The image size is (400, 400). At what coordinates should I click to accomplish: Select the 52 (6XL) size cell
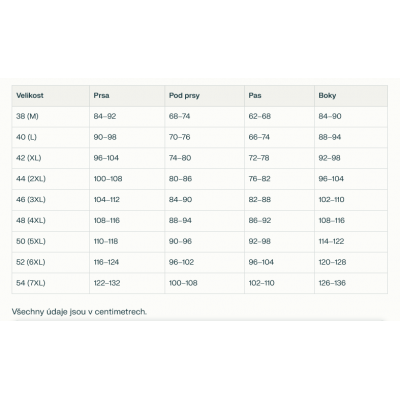click(x=51, y=262)
